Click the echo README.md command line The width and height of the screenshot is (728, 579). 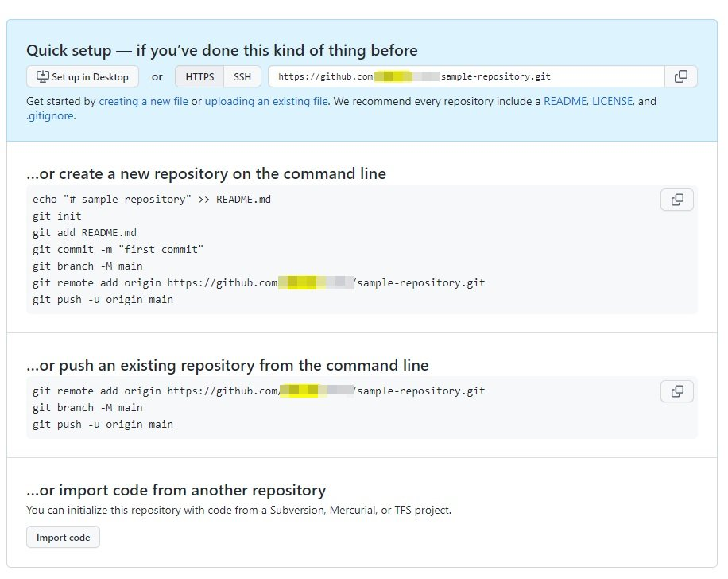pos(152,199)
